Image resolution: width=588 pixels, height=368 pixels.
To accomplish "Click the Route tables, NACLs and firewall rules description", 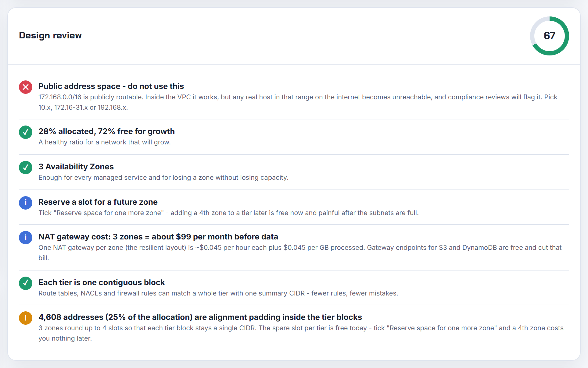I will pyautogui.click(x=218, y=293).
